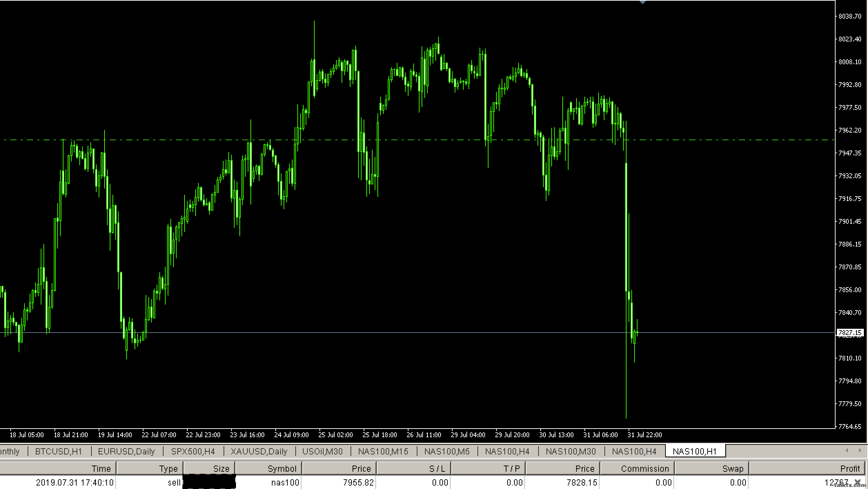Click the T / P value 0.00 of the order
868x489 pixels.
515,482
